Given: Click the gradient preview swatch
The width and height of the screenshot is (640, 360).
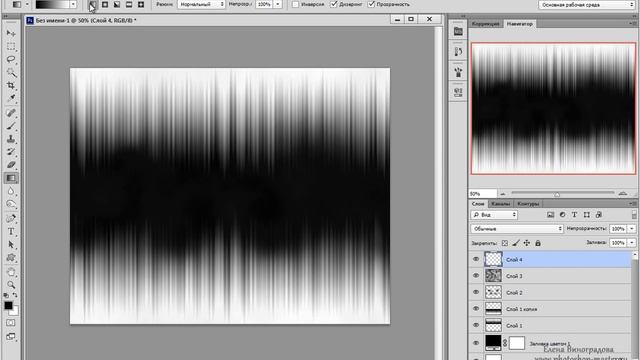Looking at the screenshot, I should (x=52, y=4).
